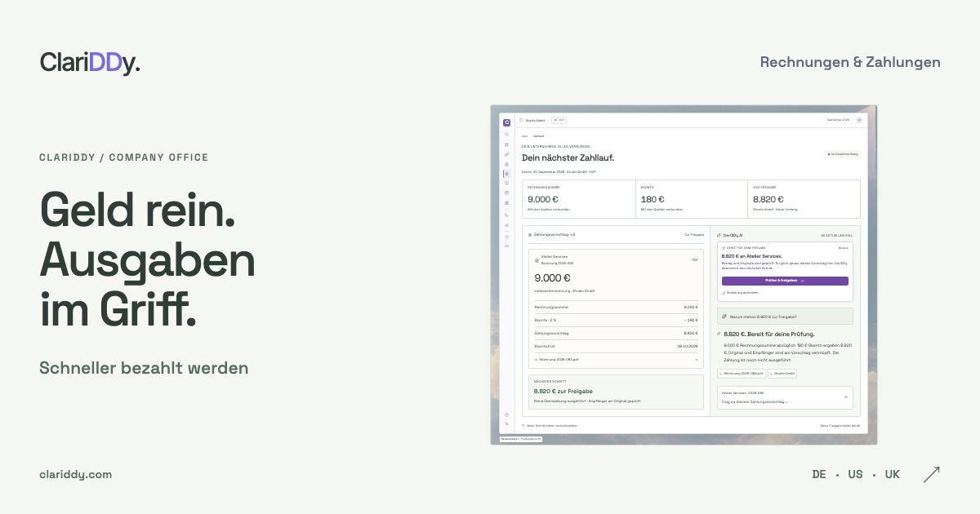This screenshot has height=514, width=980.
Task: Click the Skonto 180 € summary card
Action: click(x=691, y=198)
